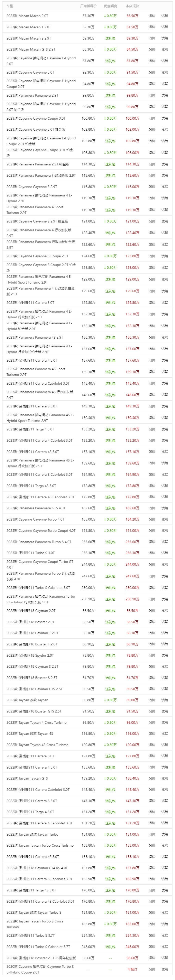Open 2022款 Taycan 4 Cross Turismo link
Image resolution: width=175 pixels, height=980 pixels.
36,722
